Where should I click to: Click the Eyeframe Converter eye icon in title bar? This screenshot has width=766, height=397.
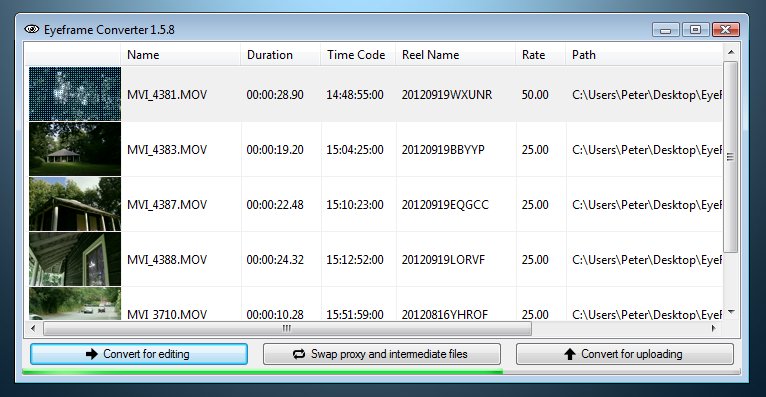pyautogui.click(x=32, y=29)
